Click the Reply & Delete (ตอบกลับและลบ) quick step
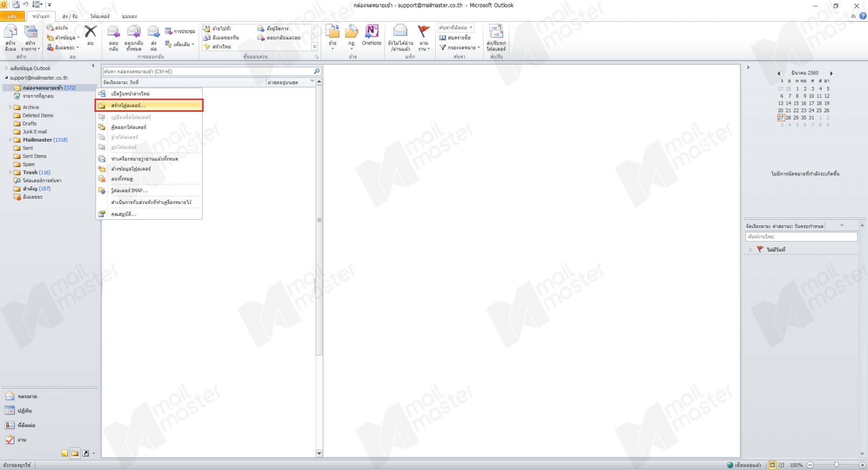This screenshot has width=868, height=470. point(279,37)
